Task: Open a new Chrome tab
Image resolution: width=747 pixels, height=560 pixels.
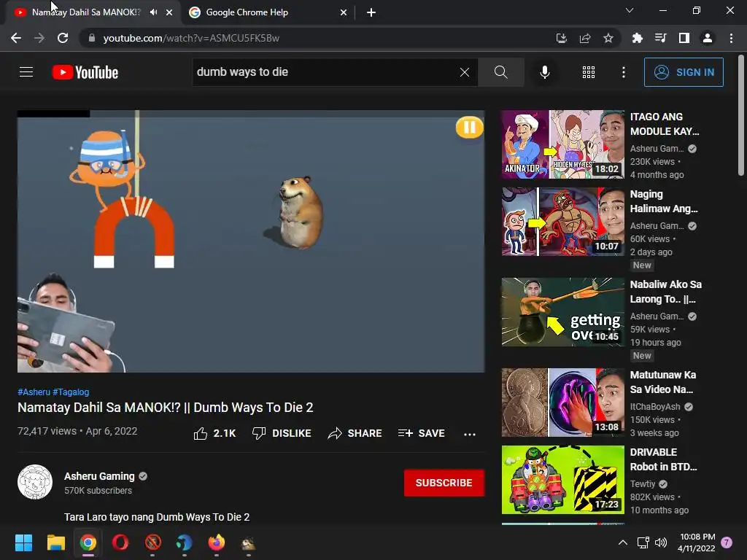Action: point(371,13)
